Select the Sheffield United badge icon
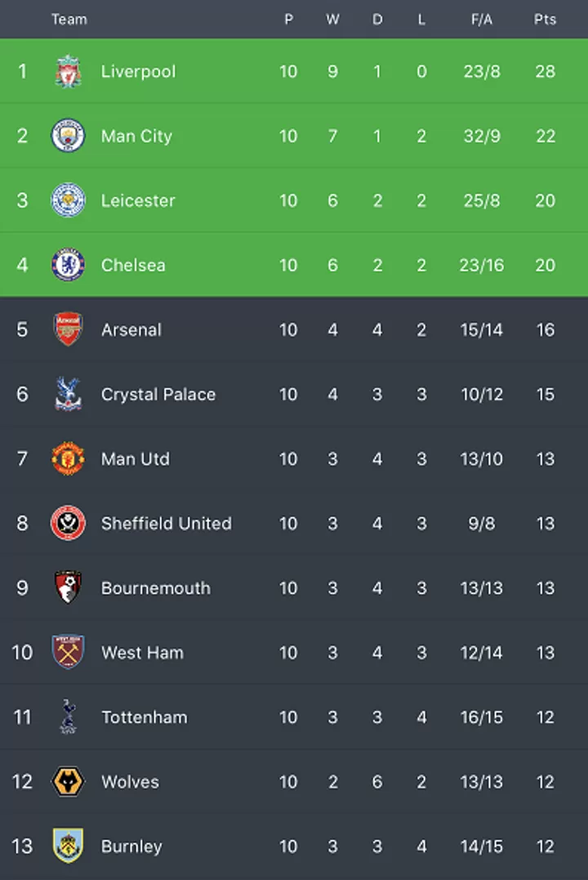 68,523
